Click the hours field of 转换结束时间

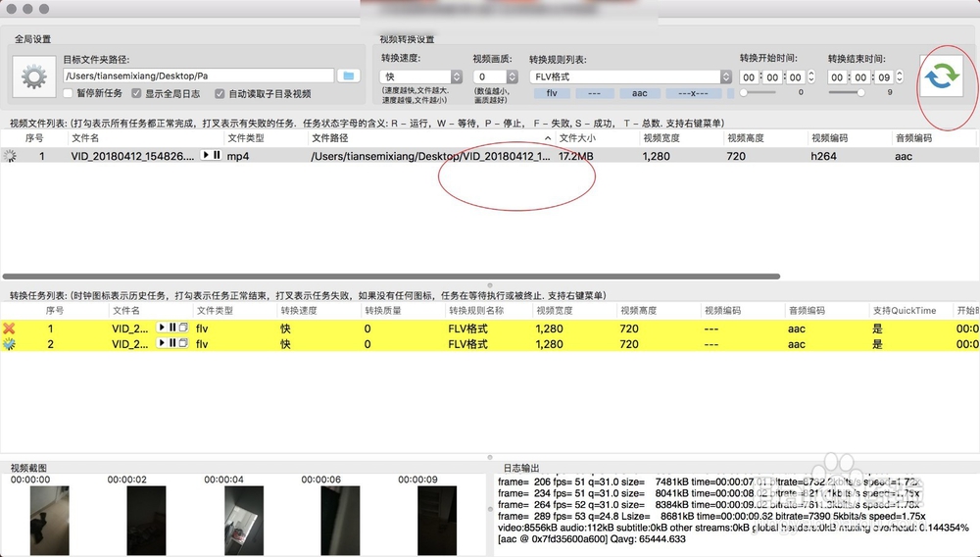click(x=838, y=77)
